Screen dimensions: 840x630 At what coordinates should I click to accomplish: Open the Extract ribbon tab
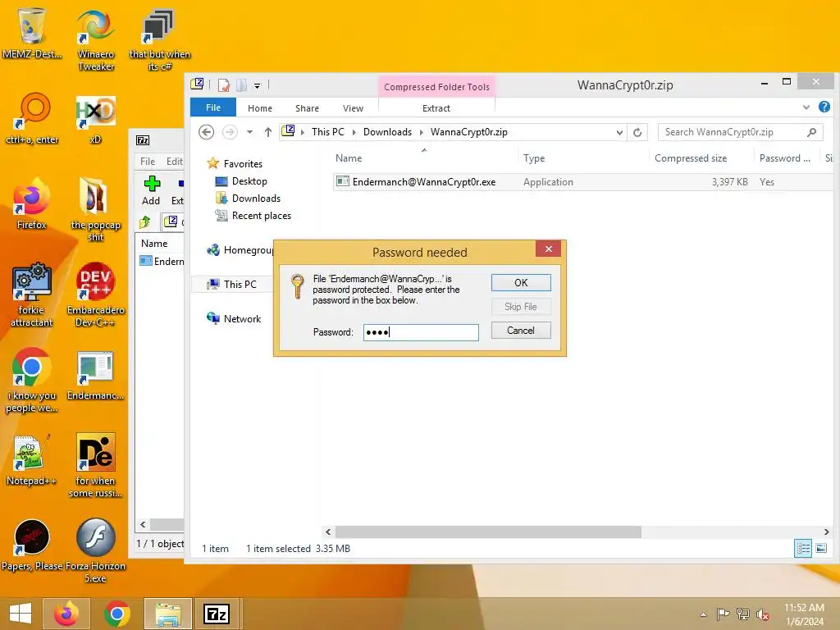pos(436,108)
